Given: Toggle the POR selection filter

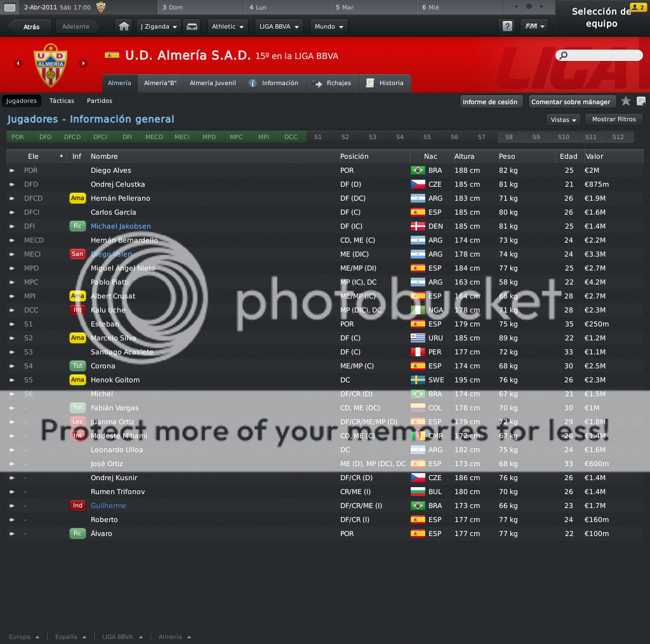Looking at the screenshot, I should [x=17, y=137].
